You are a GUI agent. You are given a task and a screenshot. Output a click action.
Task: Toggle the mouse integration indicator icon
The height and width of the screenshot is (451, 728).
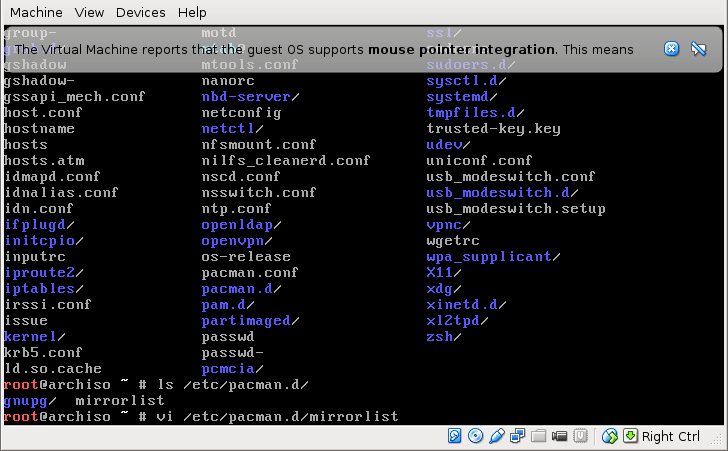pos(610,436)
